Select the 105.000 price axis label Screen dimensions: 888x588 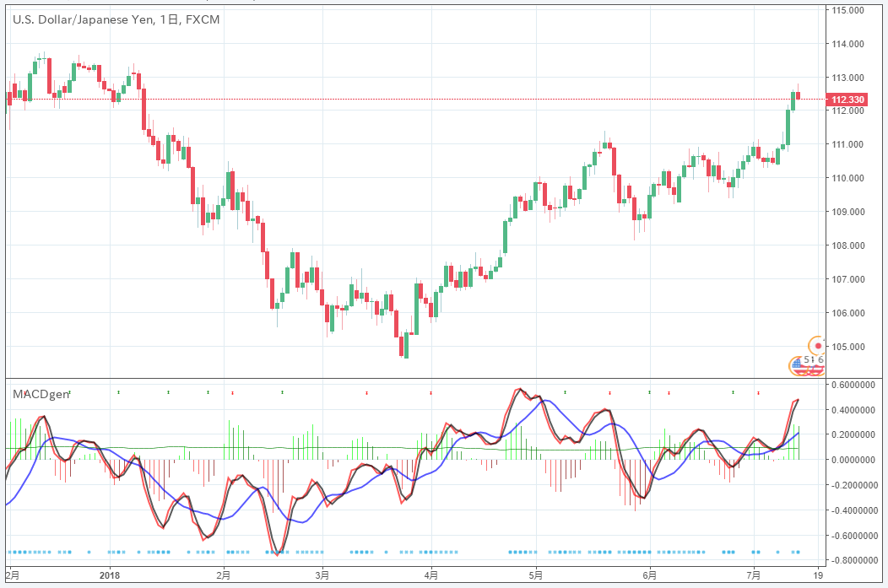847,347
